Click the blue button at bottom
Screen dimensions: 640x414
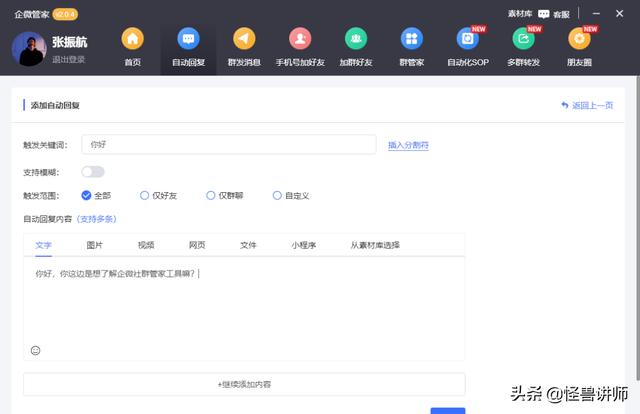click(448, 411)
